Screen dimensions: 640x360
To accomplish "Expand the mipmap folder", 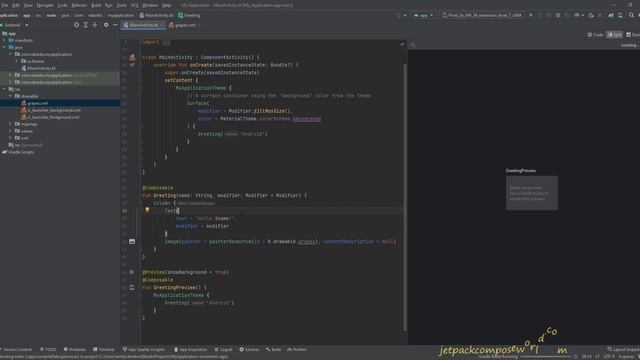I will tap(11, 124).
